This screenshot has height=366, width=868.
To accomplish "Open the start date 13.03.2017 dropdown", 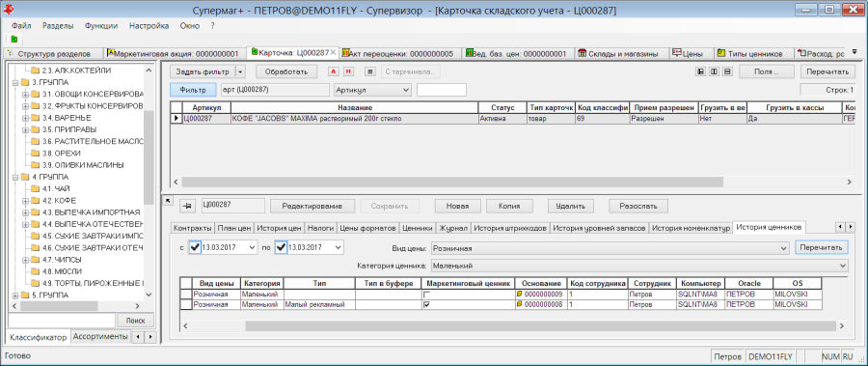I will point(252,248).
